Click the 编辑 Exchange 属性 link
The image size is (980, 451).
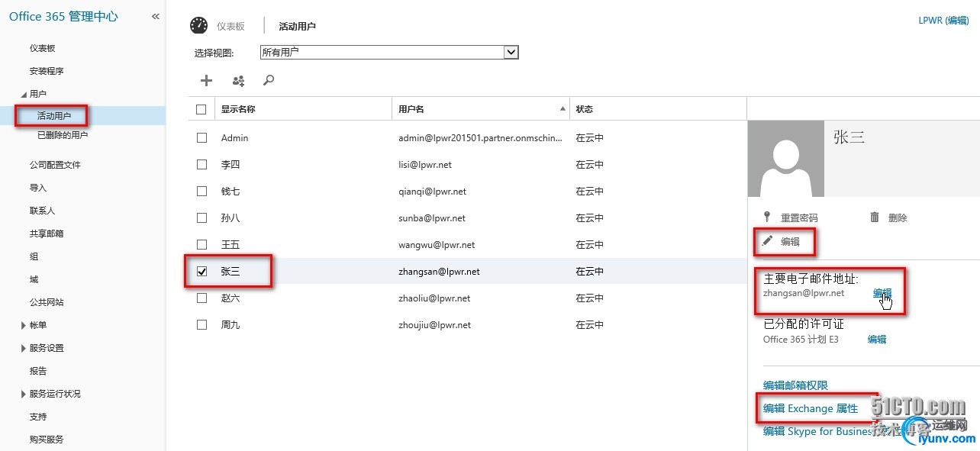[x=811, y=408]
